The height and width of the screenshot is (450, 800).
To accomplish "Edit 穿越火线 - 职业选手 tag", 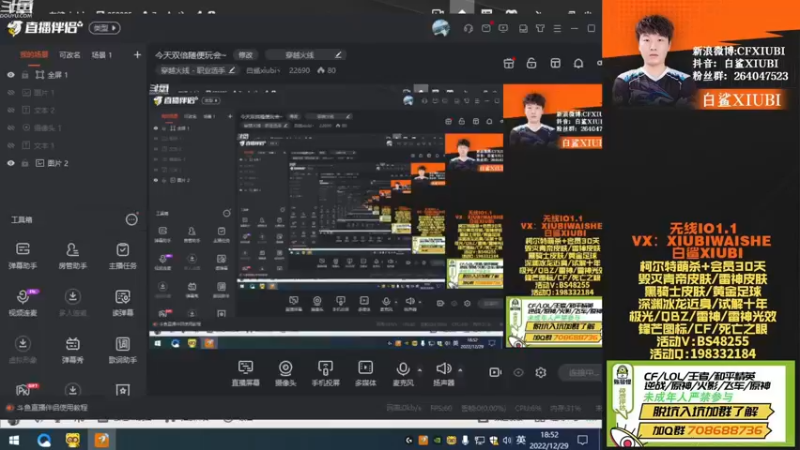I will [197, 70].
